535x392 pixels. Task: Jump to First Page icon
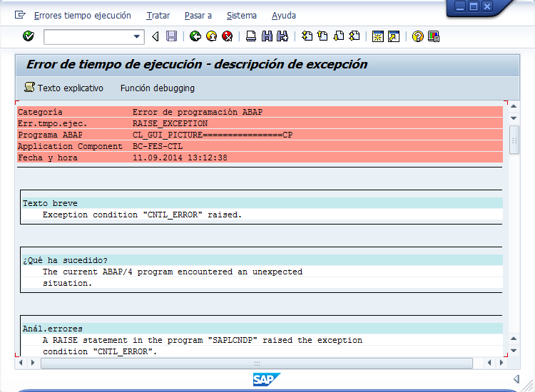(307, 36)
